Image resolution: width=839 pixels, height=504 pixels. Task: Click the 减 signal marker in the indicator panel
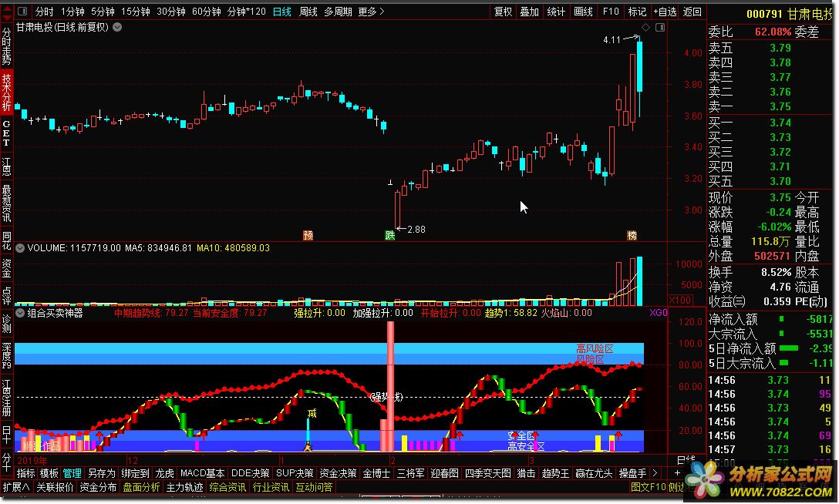(312, 413)
